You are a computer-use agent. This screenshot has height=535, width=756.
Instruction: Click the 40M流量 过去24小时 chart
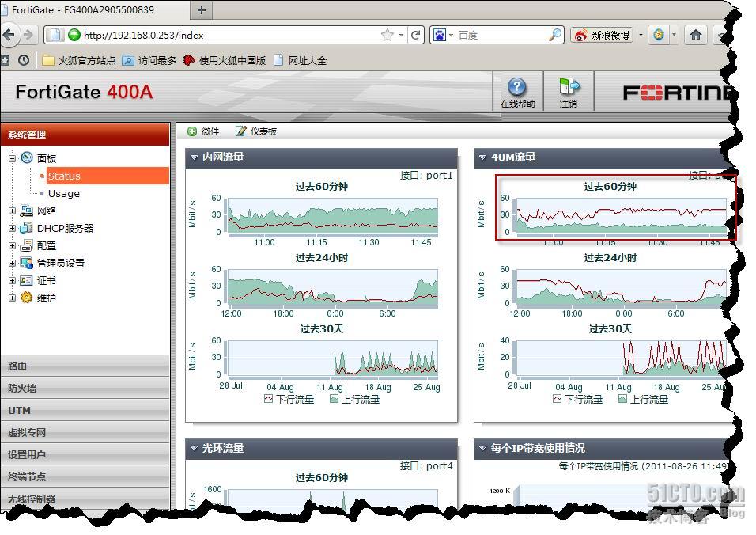(x=621, y=287)
